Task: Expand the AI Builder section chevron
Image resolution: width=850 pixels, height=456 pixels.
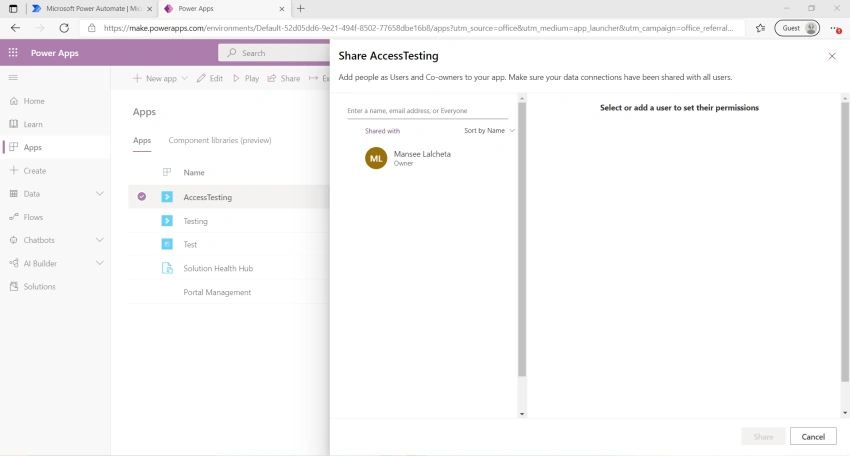Action: point(100,263)
